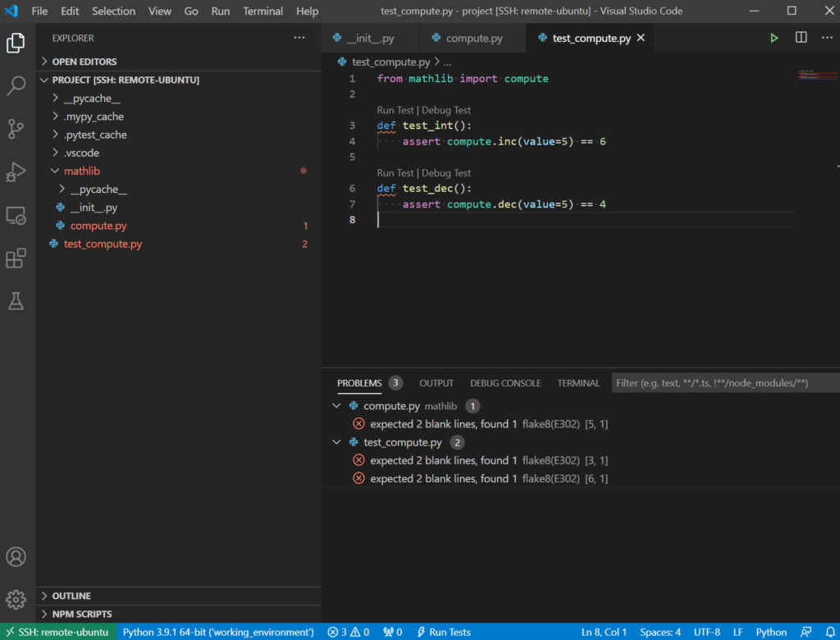Run the test_compute.py file with the play button
Screen dimensions: 840x640
click(x=774, y=37)
